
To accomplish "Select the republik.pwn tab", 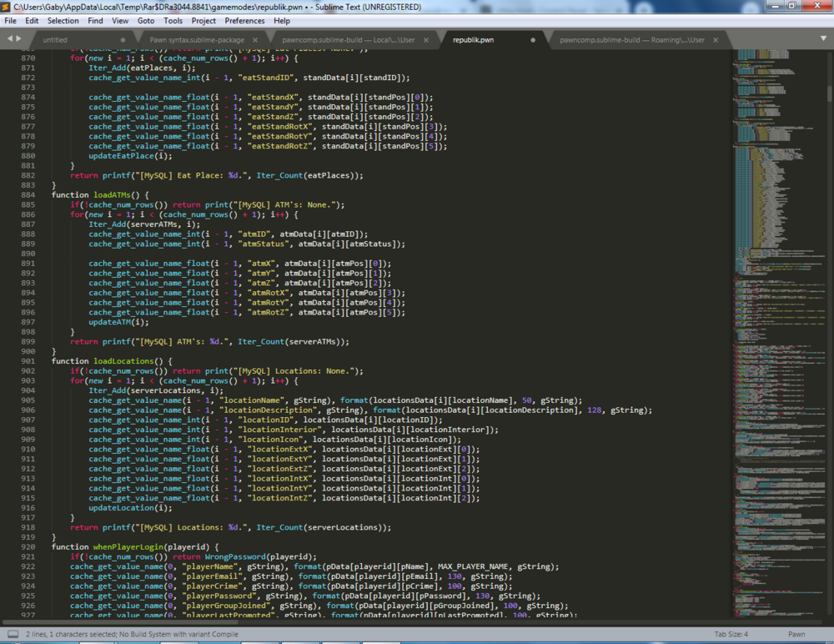I will coord(488,40).
